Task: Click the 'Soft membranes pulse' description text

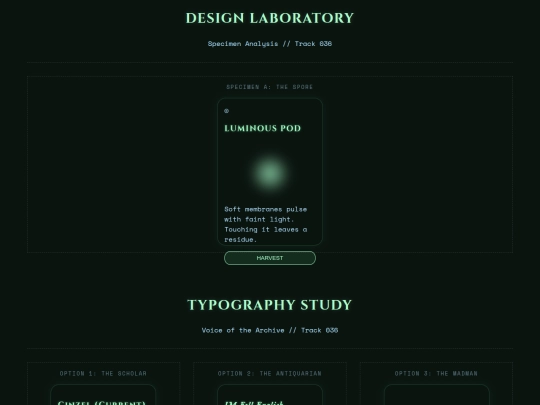Action: coord(266,224)
